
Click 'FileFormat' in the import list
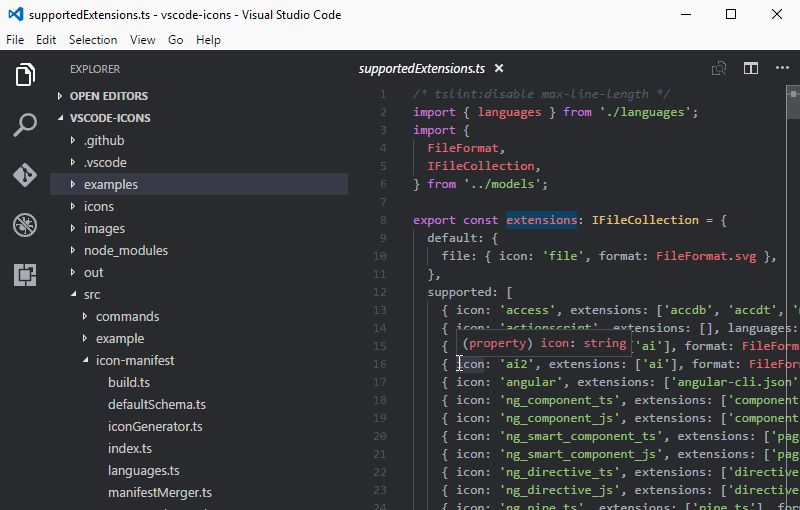point(463,148)
